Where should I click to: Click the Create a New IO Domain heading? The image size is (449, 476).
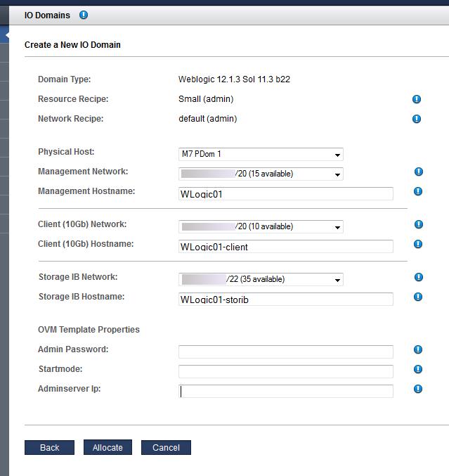72,44
